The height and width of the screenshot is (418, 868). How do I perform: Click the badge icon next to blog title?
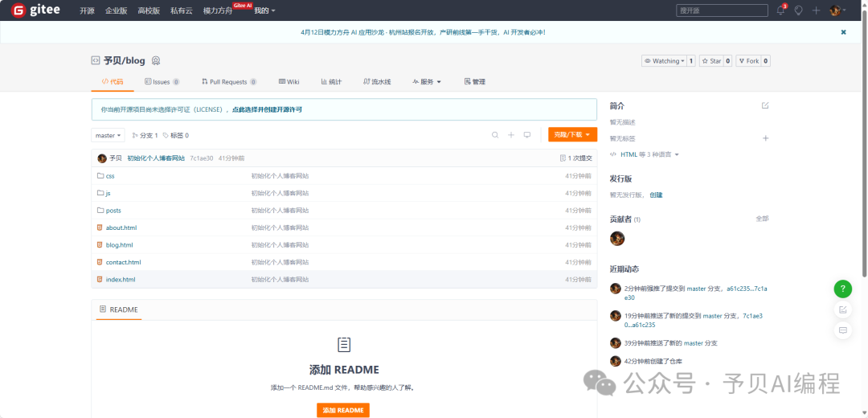pyautogui.click(x=156, y=61)
